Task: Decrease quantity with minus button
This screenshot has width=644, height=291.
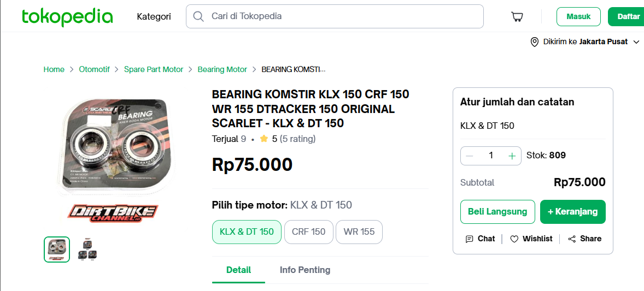Action: tap(470, 156)
